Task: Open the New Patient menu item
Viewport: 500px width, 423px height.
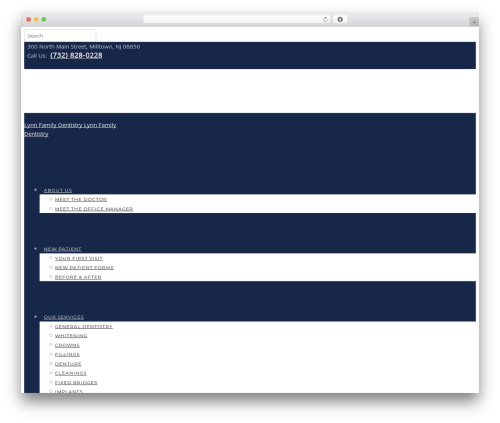Action: (62, 249)
